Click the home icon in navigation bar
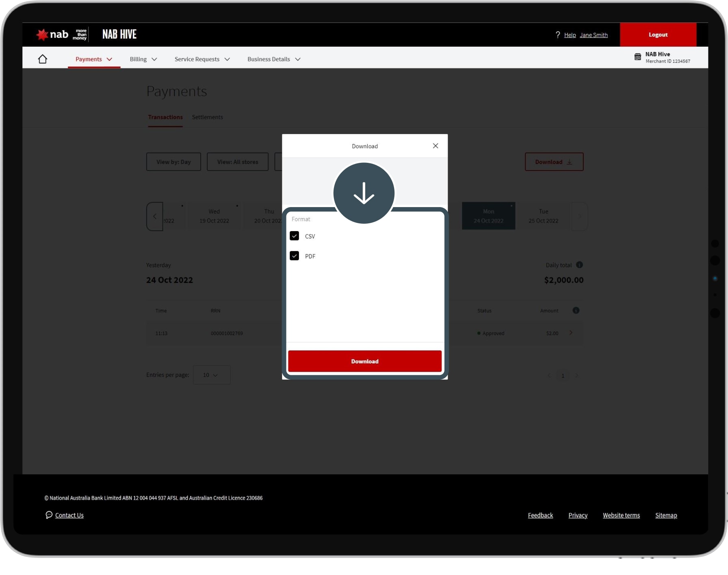The image size is (728, 575). pos(43,59)
